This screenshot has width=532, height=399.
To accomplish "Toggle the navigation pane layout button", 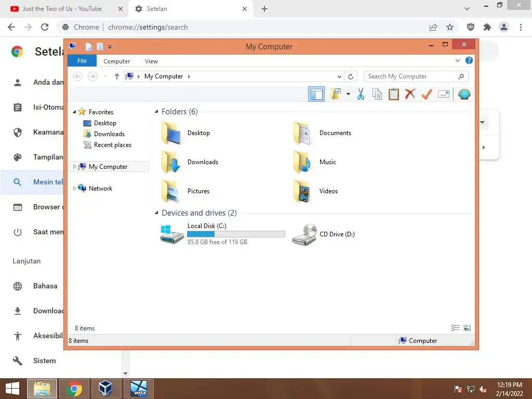I will click(x=316, y=94).
